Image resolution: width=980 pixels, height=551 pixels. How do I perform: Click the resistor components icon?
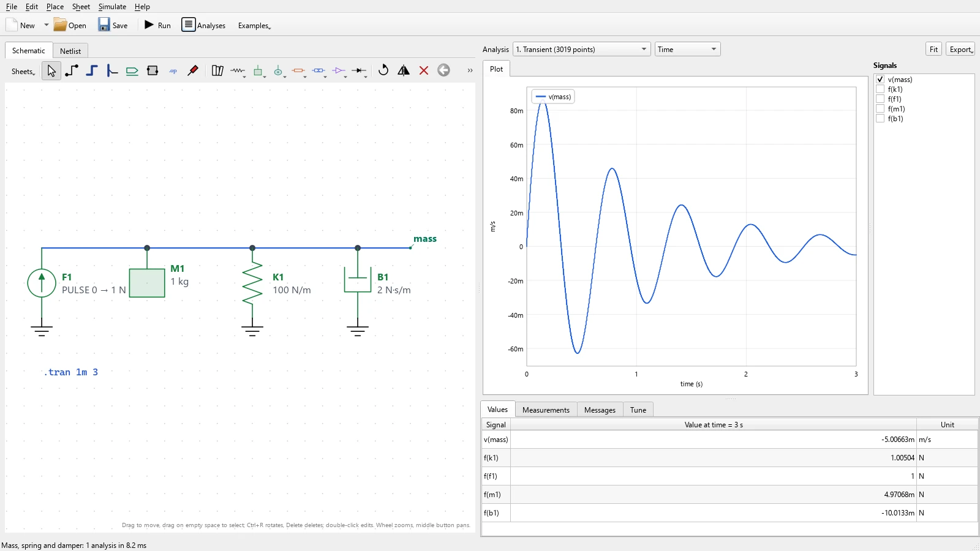[x=238, y=71]
